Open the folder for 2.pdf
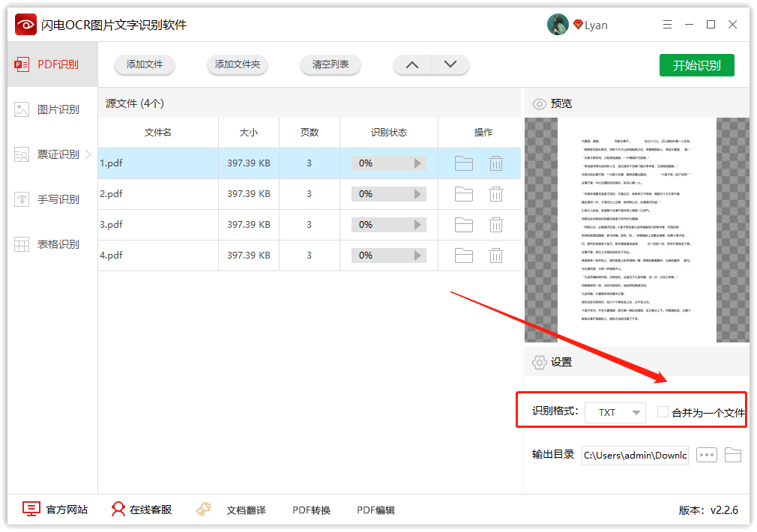 464,194
